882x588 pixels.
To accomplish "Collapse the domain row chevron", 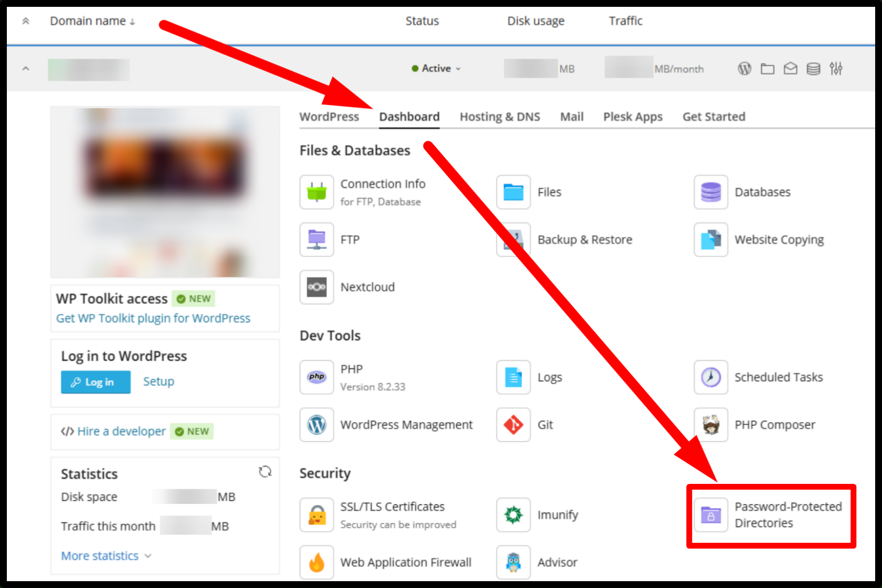I will [x=26, y=69].
